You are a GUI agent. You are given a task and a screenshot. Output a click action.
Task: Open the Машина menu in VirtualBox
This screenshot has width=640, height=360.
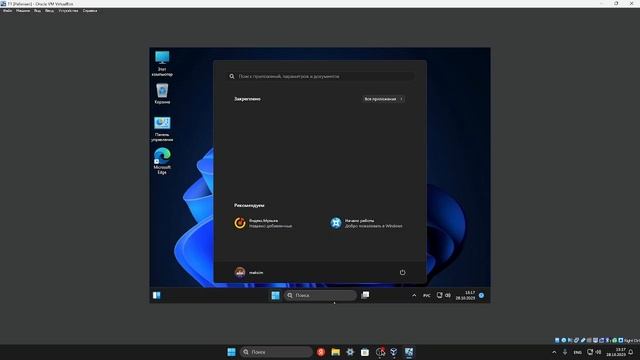23,11
